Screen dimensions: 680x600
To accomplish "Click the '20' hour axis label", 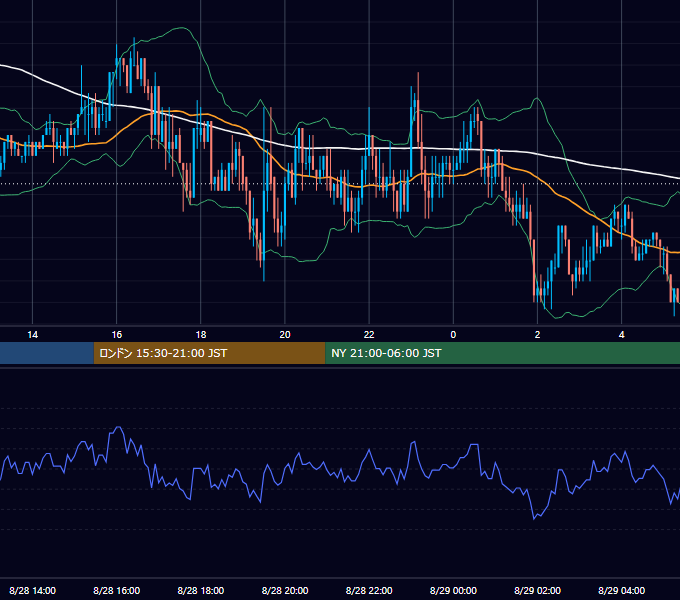I will pyautogui.click(x=285, y=335).
